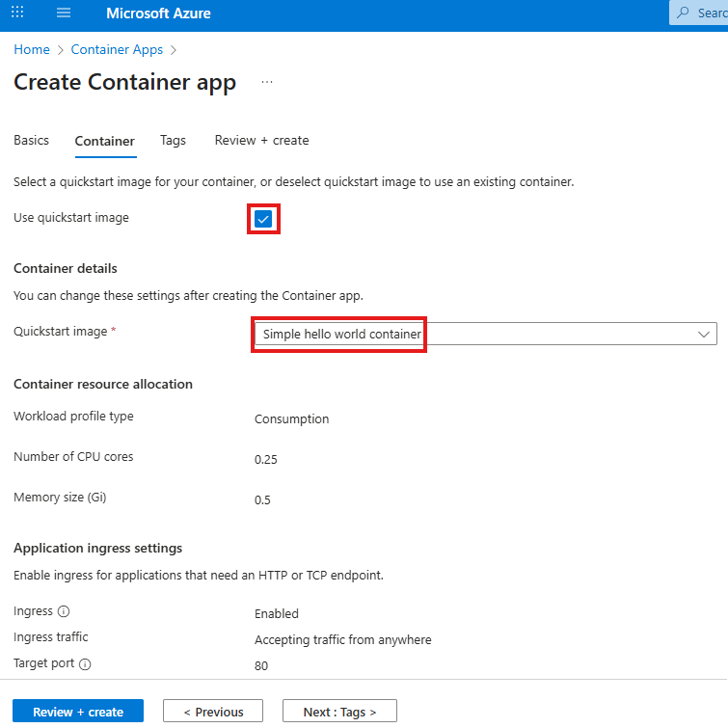Switch to the Basics tab
This screenshot has width=728, height=728.
[31, 141]
